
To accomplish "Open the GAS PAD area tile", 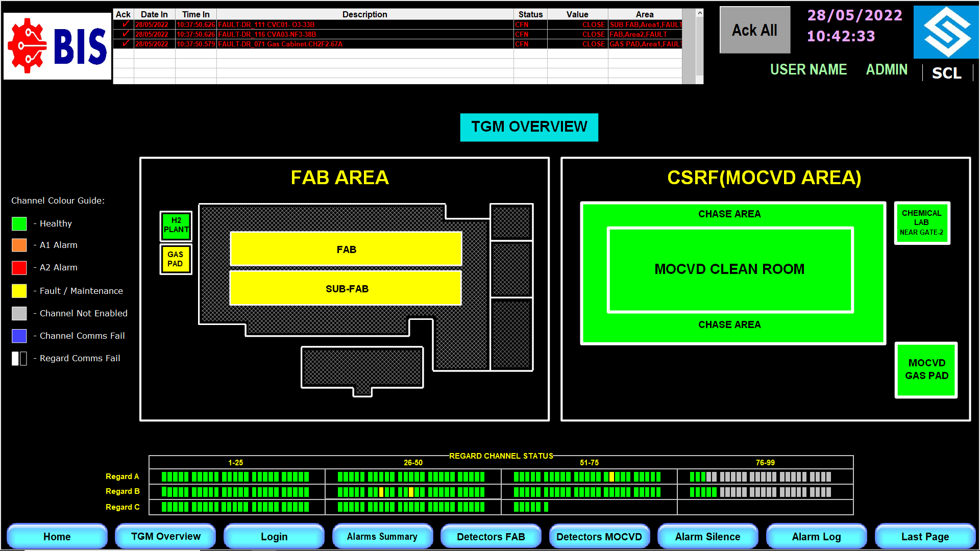I will [x=176, y=259].
